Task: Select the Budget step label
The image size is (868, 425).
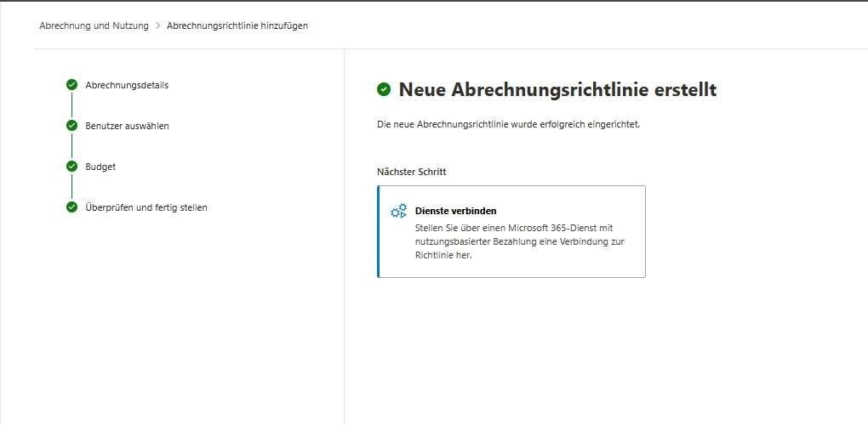Action: (100, 167)
